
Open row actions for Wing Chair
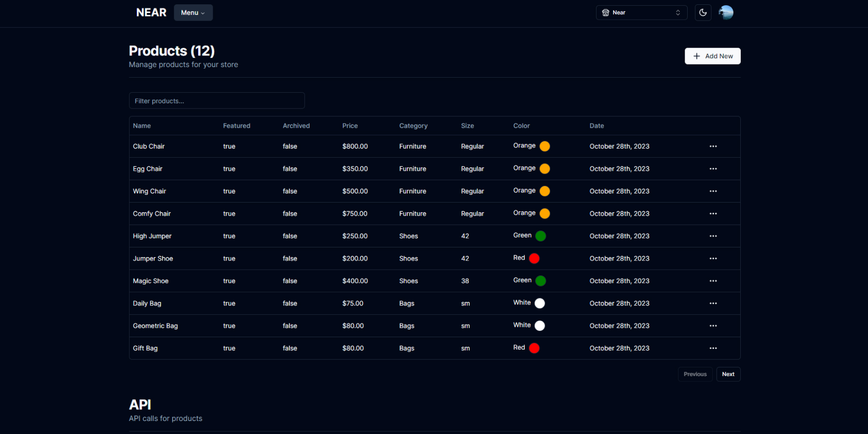pos(713,191)
